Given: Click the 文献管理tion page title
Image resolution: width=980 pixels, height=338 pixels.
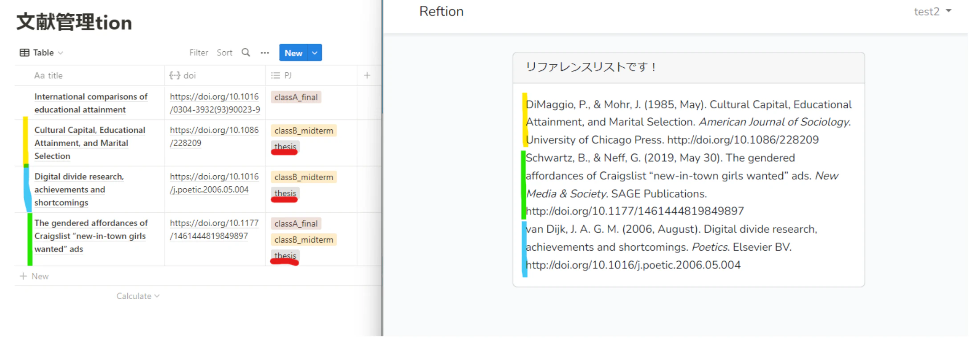Looking at the screenshot, I should pyautogui.click(x=74, y=22).
